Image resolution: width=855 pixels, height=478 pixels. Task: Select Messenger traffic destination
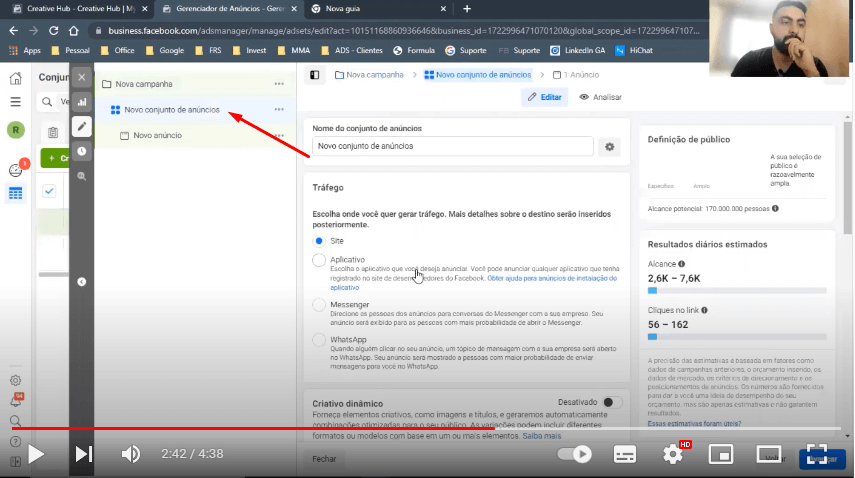[319, 305]
